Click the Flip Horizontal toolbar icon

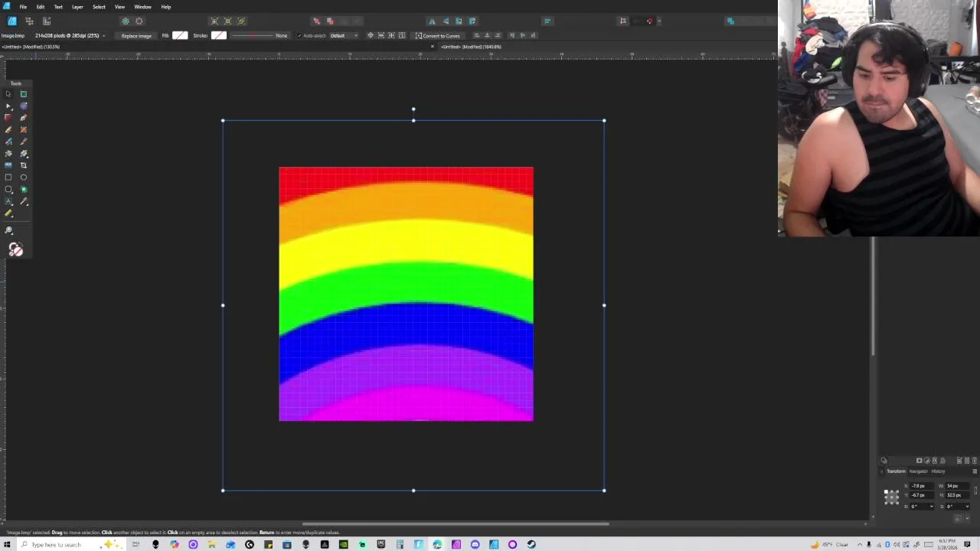(432, 21)
